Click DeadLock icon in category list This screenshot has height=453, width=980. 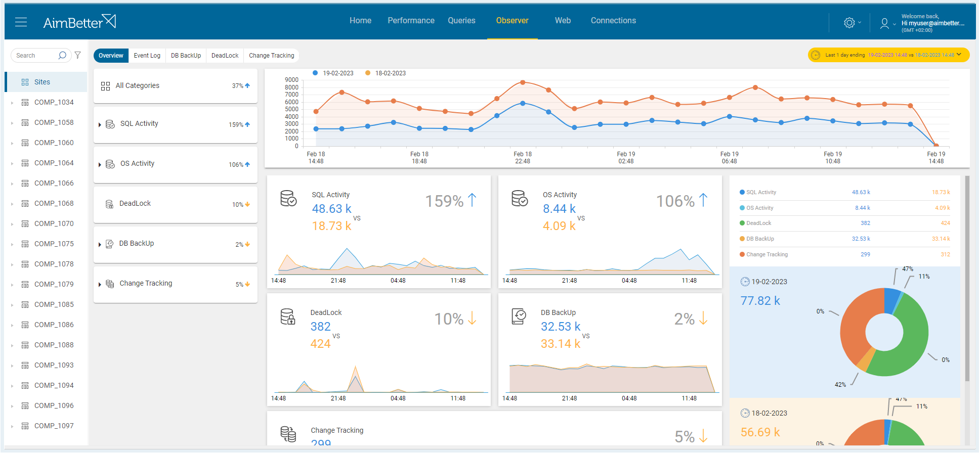(109, 204)
